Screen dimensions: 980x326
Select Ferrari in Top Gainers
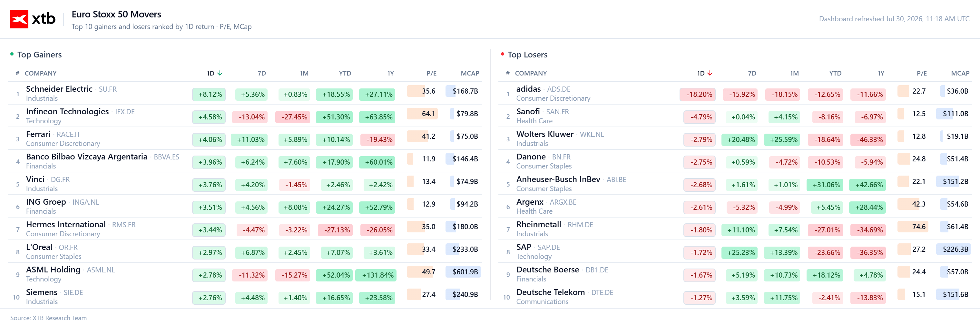tap(38, 134)
